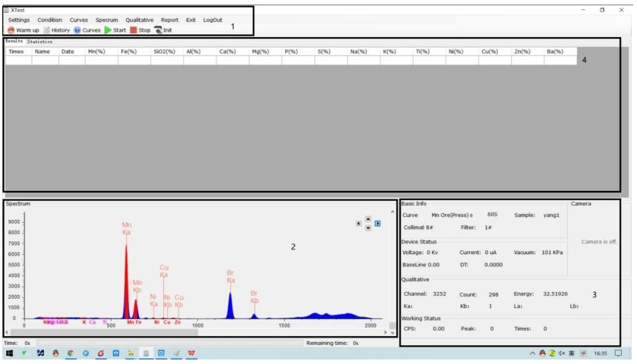Open the Report menu
637x364 pixels.
click(169, 20)
